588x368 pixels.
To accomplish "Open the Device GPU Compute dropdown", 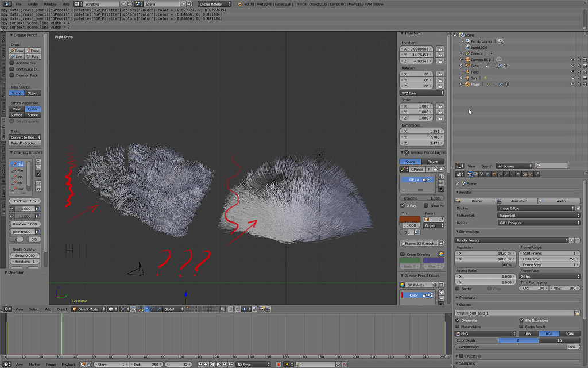I will click(539, 223).
